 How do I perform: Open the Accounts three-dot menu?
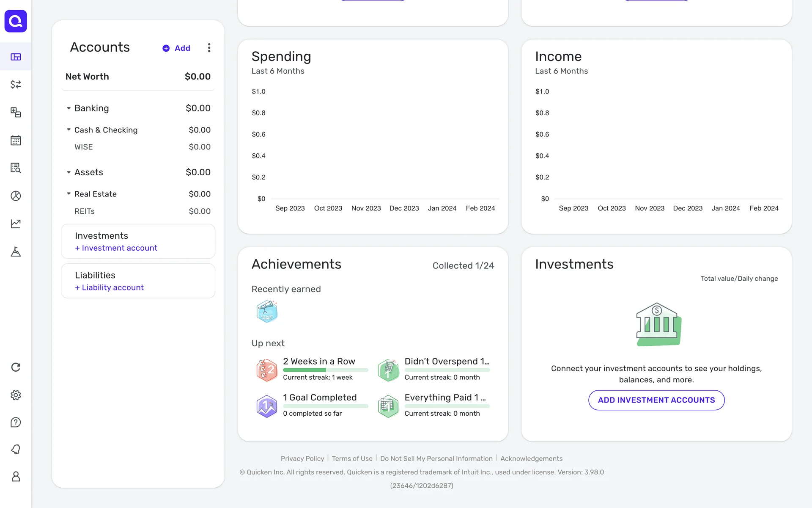(x=209, y=48)
